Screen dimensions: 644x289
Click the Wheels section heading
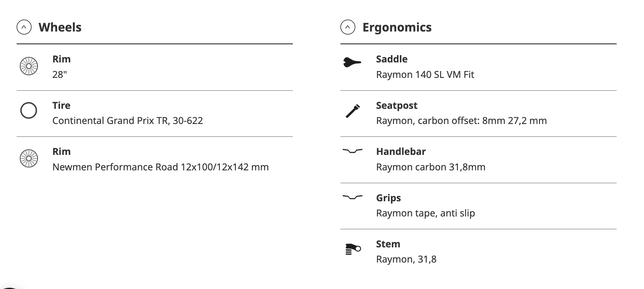tap(60, 27)
